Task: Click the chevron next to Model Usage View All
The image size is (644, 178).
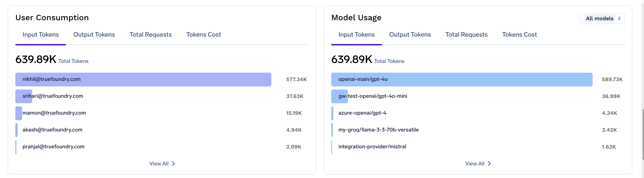Action: [x=490, y=164]
